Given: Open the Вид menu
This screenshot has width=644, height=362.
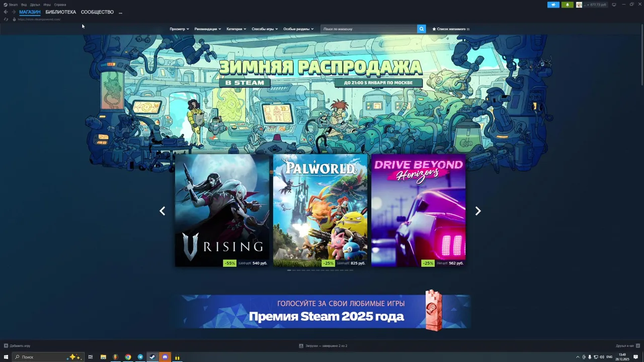Looking at the screenshot, I should click(24, 5).
